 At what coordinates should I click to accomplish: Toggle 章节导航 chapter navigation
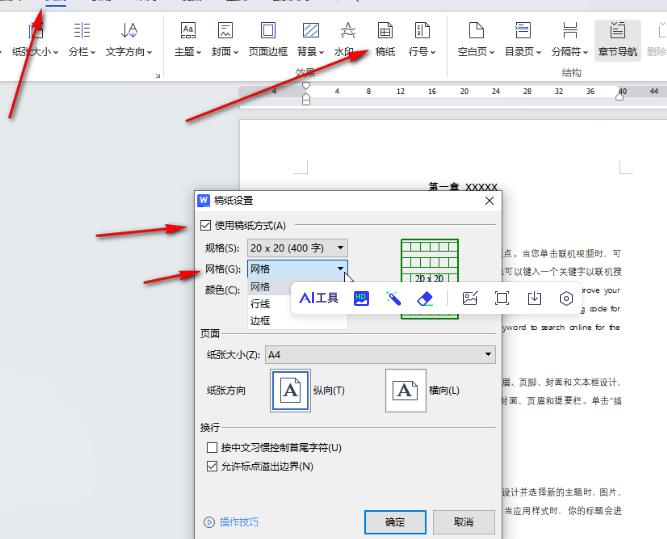click(618, 41)
